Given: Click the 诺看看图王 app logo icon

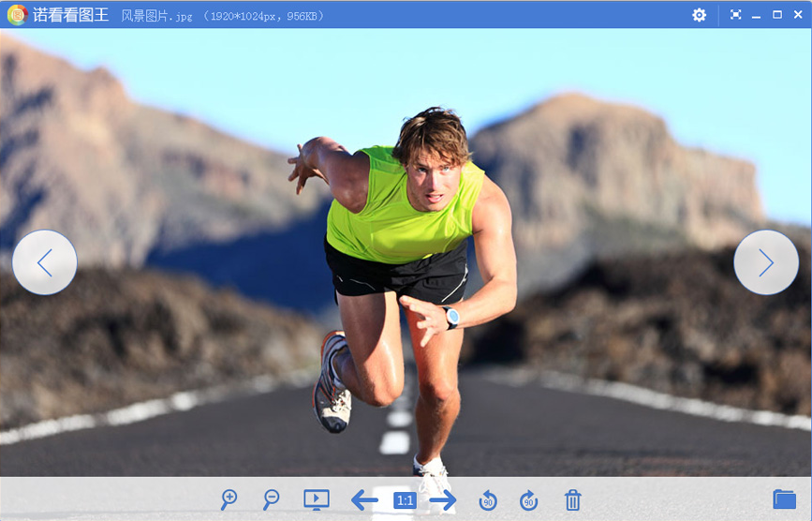Looking at the screenshot, I should (17, 15).
